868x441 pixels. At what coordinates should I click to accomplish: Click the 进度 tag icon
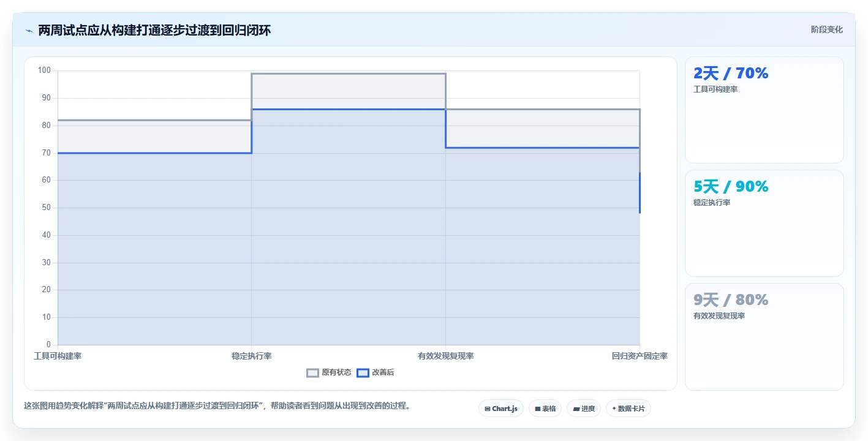coord(576,409)
